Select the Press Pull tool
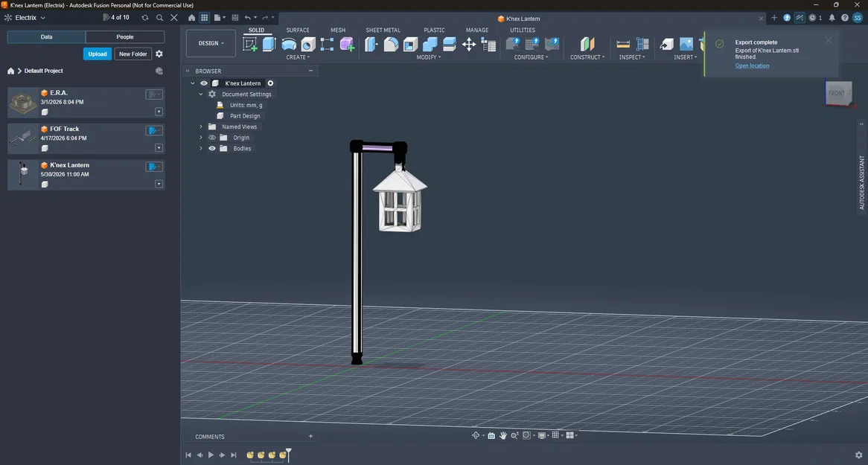 tap(371, 45)
